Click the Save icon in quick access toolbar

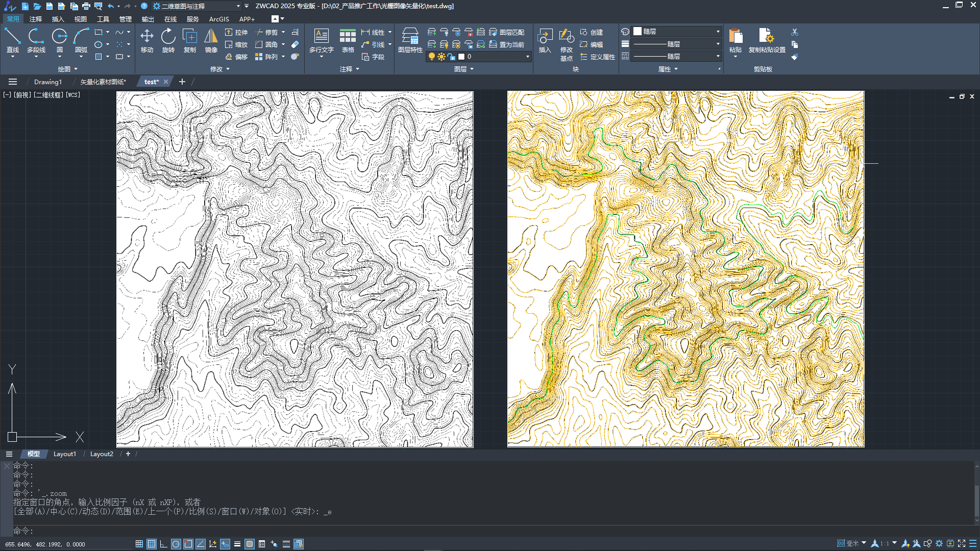50,6
